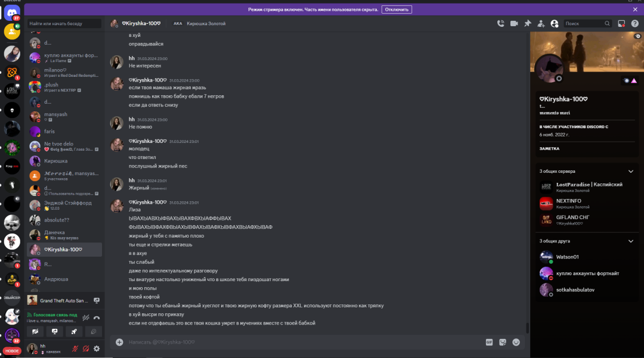Open mutual friend Watson01's profile
644x358 pixels.
tap(586, 257)
